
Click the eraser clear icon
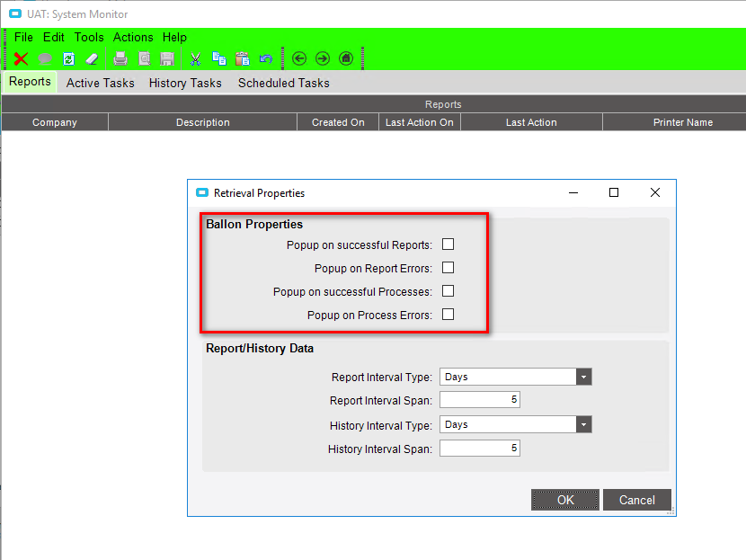tap(92, 59)
